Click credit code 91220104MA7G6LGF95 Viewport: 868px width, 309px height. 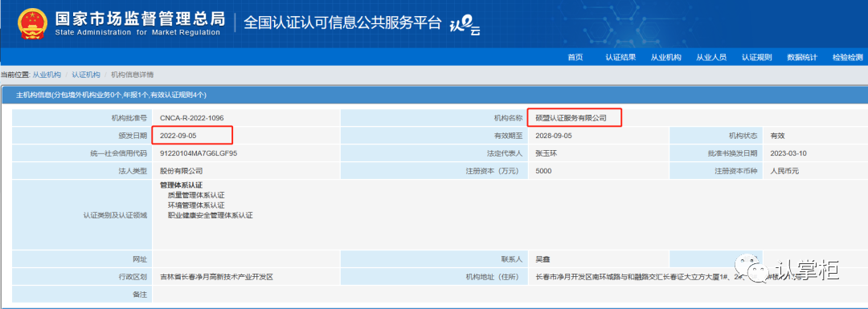click(x=199, y=153)
